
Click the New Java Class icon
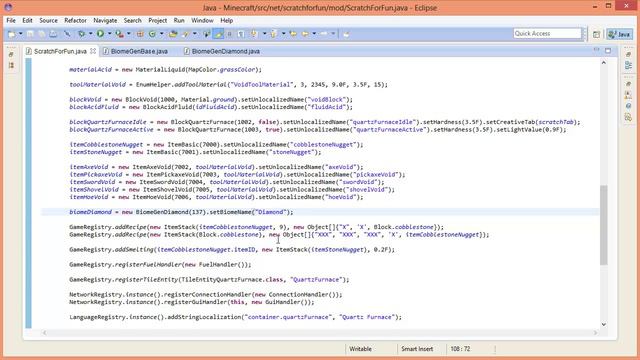(152, 34)
